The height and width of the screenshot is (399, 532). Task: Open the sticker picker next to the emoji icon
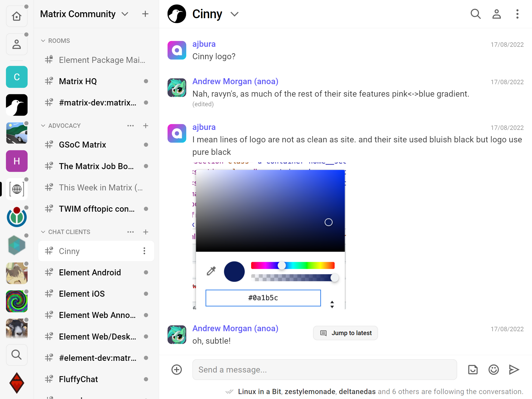pos(473,369)
